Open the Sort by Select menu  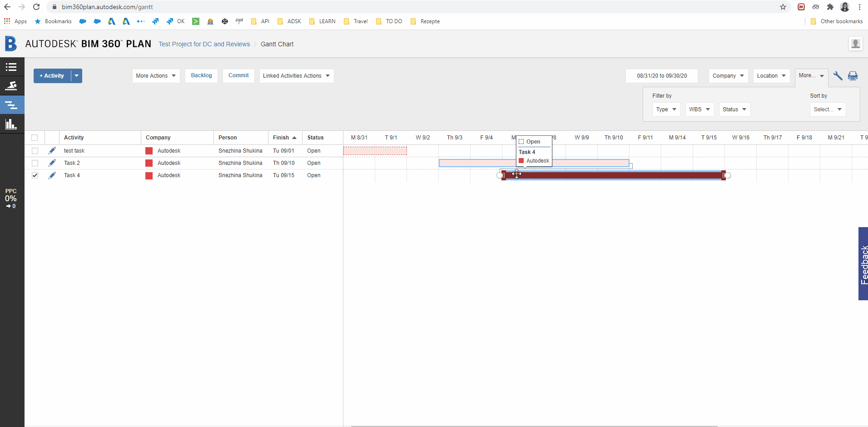pyautogui.click(x=828, y=109)
